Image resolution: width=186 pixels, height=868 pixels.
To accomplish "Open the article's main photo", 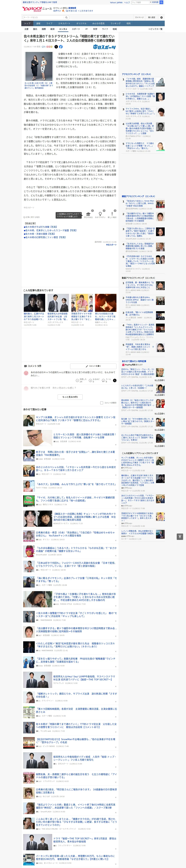I will [x=39, y=66].
